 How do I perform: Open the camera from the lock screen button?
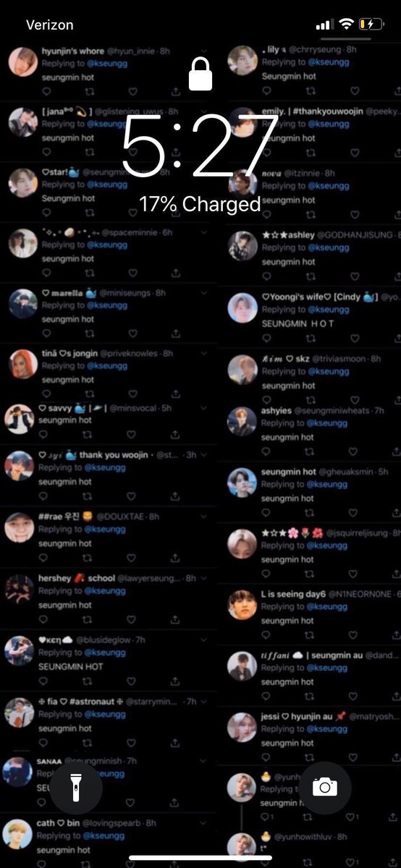pyautogui.click(x=324, y=788)
